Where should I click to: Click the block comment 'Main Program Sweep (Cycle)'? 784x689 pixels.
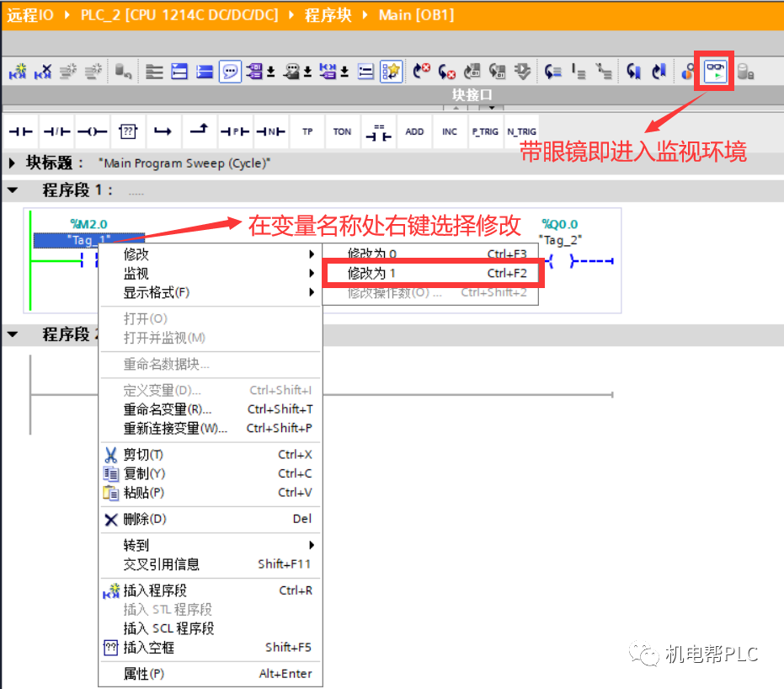(184, 163)
